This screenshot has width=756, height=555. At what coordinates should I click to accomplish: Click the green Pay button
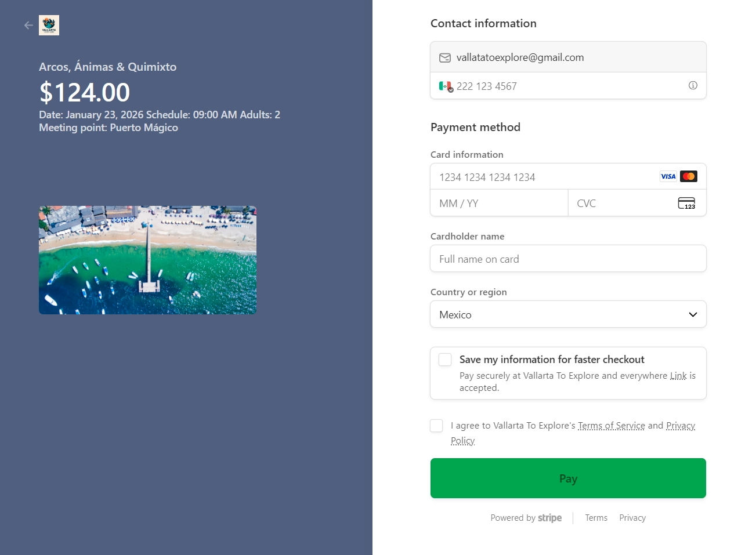pos(568,478)
